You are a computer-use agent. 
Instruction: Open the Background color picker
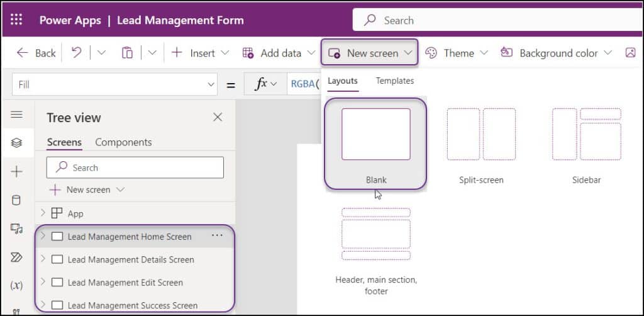coord(556,53)
